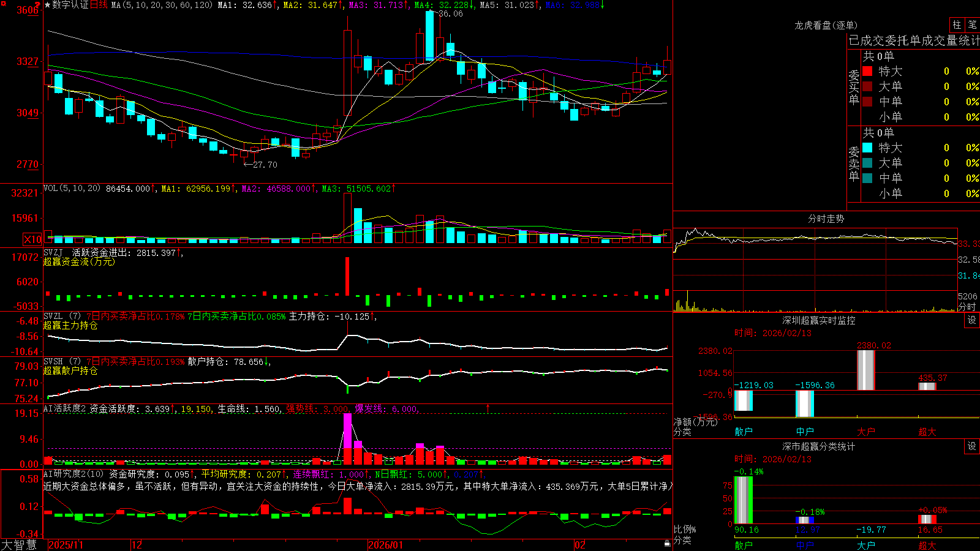This screenshot has width=980, height=551.
Task: Click the 大智慧 logo at the bottom left
Action: click(19, 544)
